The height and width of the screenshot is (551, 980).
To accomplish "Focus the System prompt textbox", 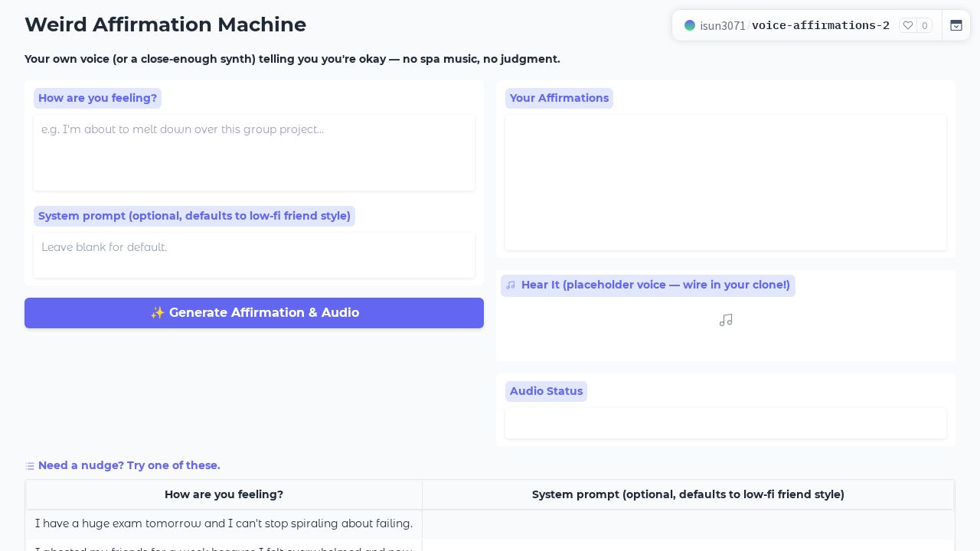I will [254, 256].
